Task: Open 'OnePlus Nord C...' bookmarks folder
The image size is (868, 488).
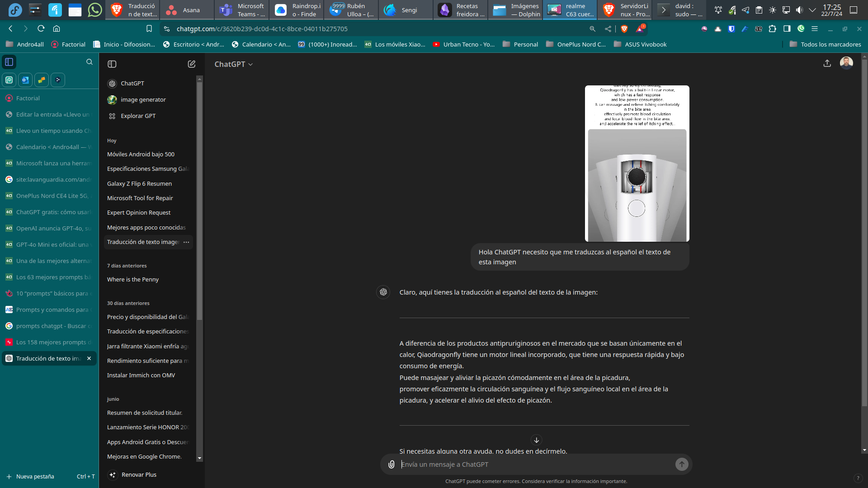Action: pos(576,44)
